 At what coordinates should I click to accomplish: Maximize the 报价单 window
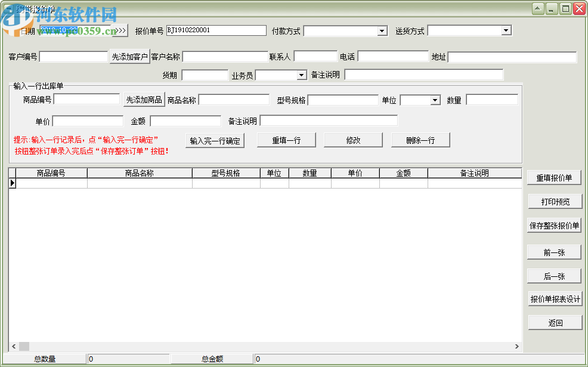tap(565, 9)
